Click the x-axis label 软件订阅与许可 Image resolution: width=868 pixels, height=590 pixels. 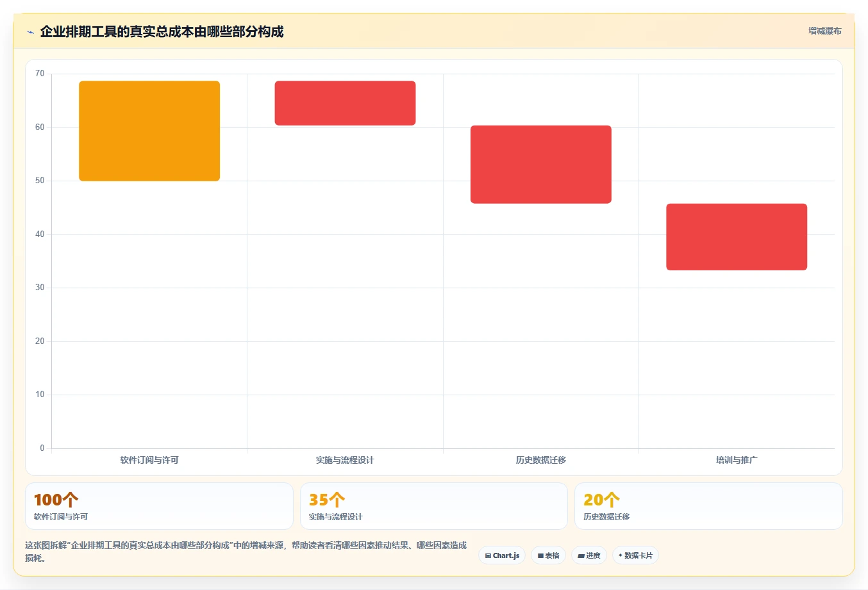tap(149, 460)
